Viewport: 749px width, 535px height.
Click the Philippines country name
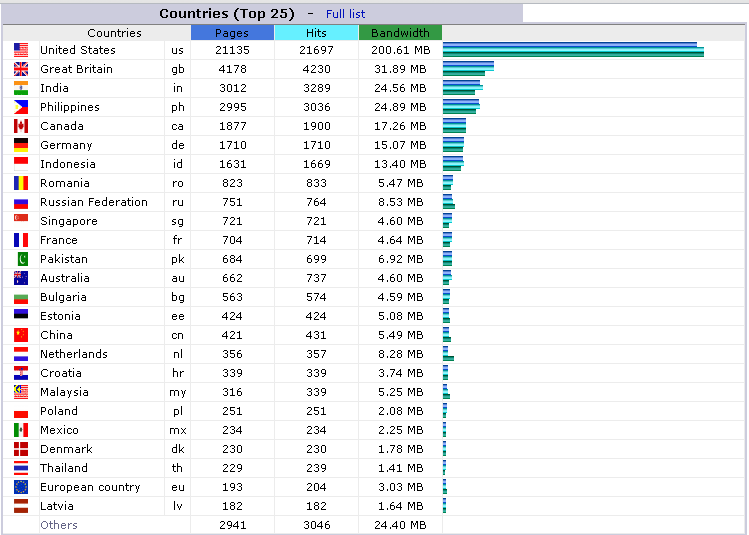[70, 107]
